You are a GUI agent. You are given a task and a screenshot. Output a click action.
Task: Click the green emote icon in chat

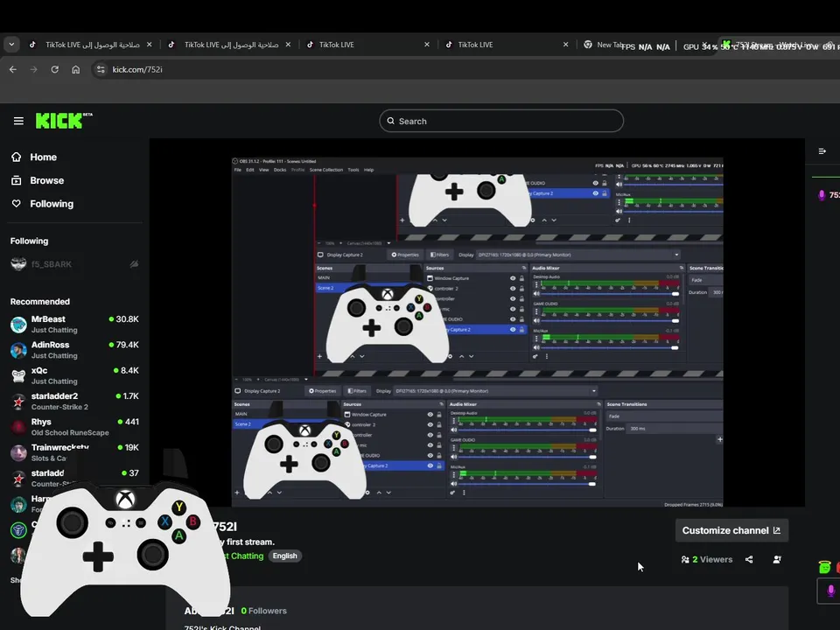click(825, 567)
